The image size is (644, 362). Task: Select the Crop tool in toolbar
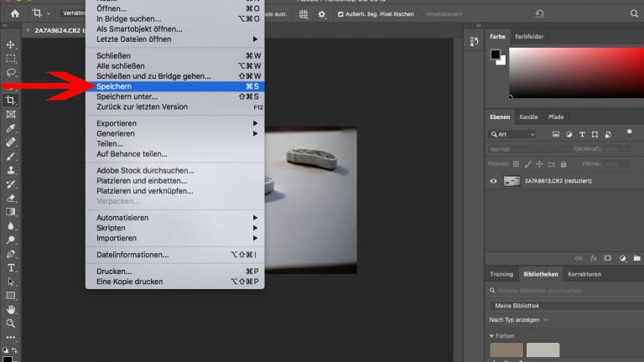11,101
